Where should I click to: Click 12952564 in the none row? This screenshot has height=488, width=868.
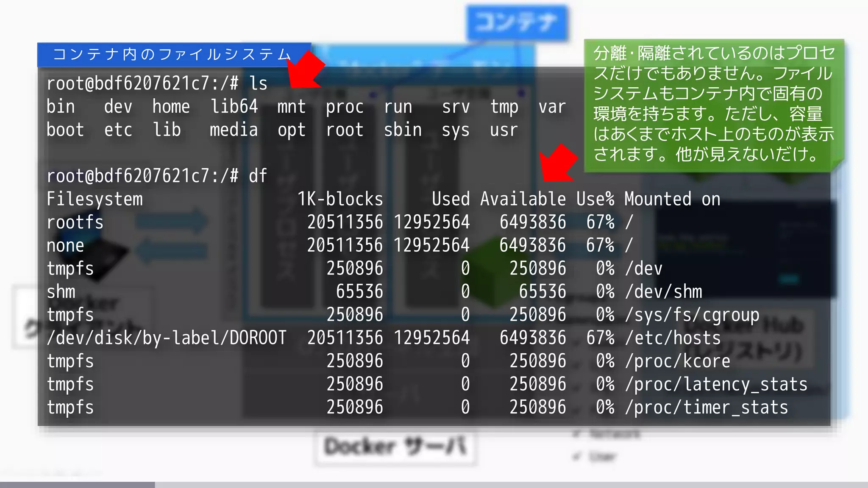click(431, 245)
